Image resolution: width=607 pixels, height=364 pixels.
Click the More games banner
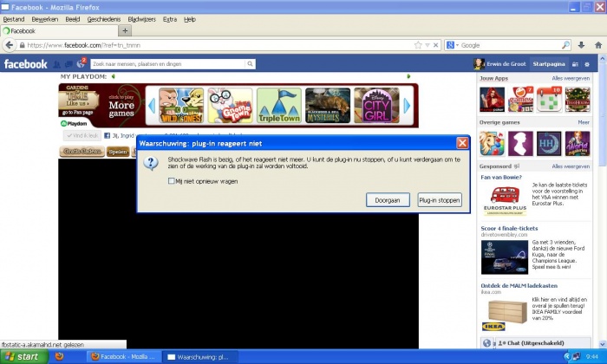click(x=121, y=106)
